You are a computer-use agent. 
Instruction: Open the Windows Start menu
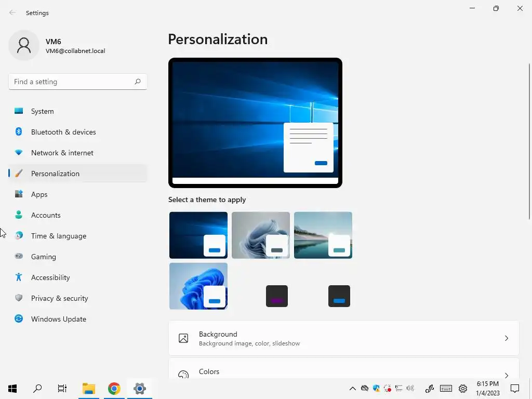click(12, 388)
